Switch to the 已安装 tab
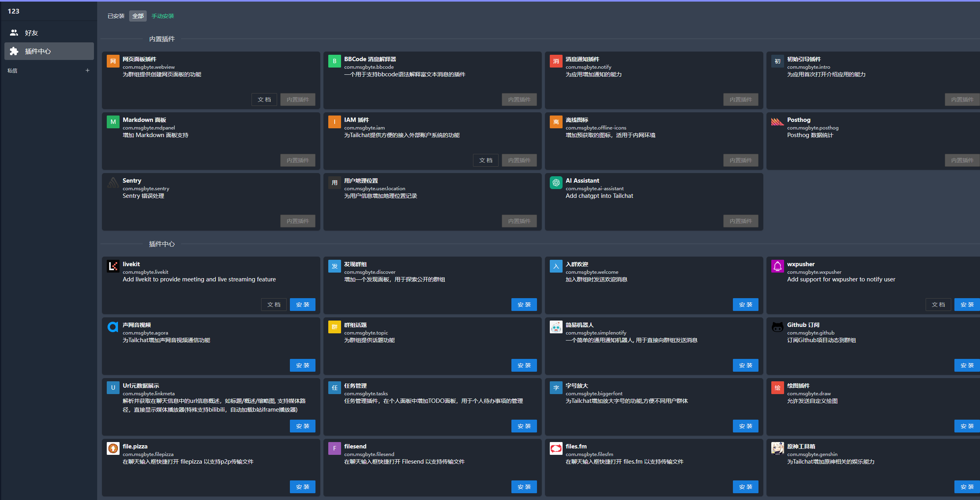Screen dimensions: 980x500 (x=116, y=16)
